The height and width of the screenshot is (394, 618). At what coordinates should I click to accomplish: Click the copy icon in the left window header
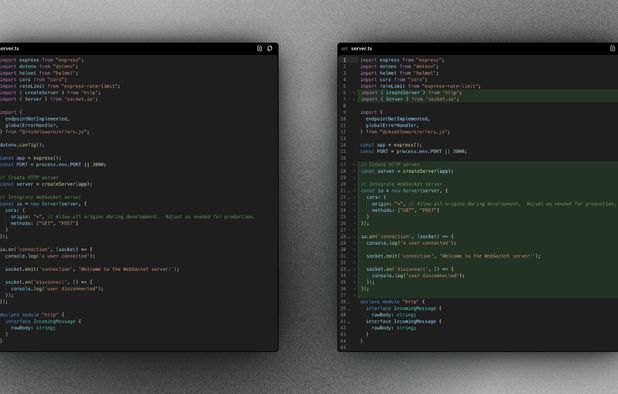(270, 48)
